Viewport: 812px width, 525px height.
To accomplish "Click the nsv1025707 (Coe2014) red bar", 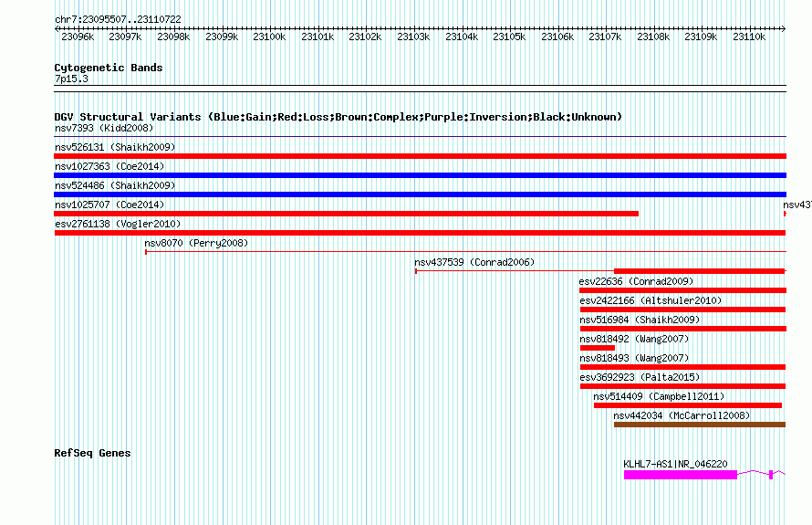I will point(347,214).
